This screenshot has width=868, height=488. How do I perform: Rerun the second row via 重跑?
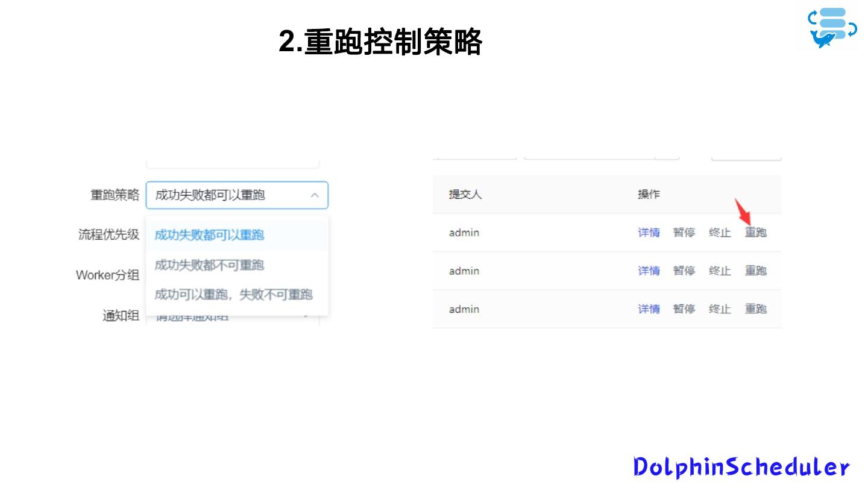[x=755, y=271]
